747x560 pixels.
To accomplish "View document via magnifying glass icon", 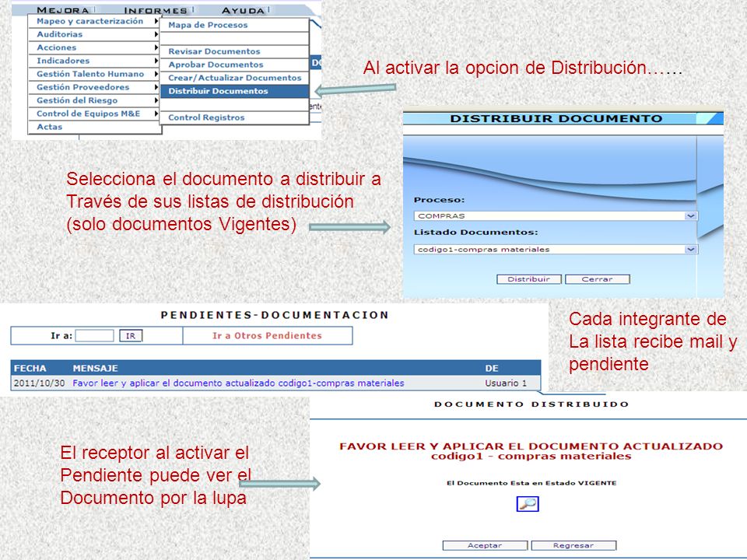I will [528, 504].
